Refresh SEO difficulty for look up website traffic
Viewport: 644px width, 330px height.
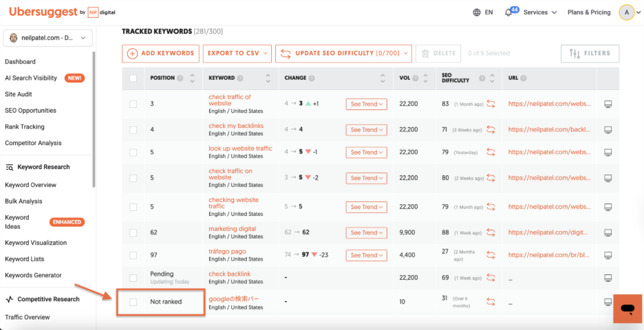tap(491, 152)
